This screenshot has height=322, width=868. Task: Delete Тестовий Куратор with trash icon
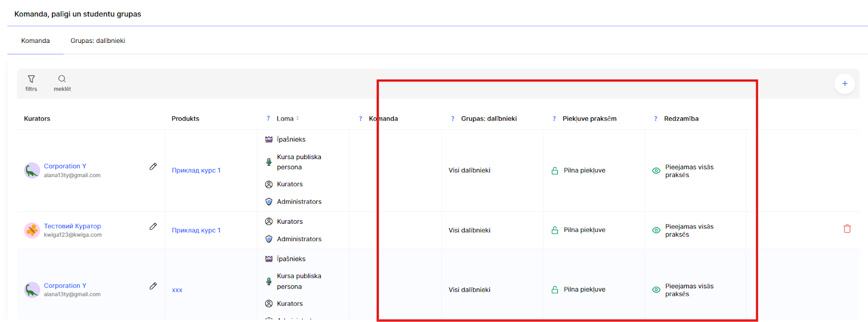point(847,229)
